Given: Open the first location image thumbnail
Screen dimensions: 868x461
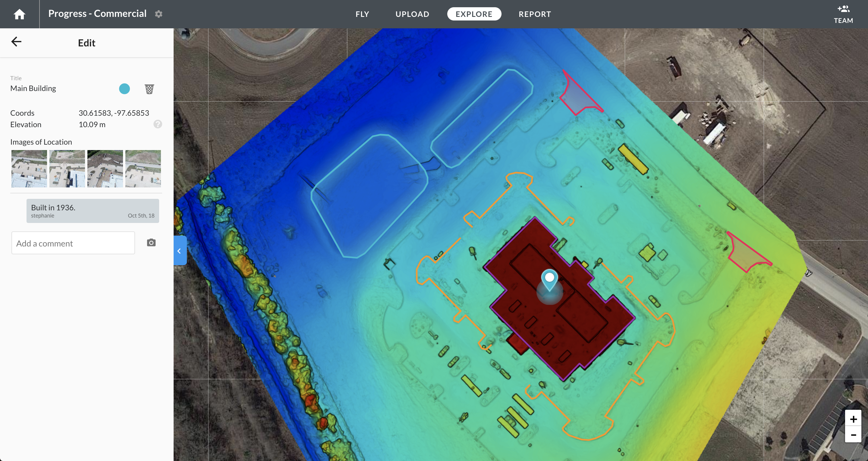Looking at the screenshot, I should pyautogui.click(x=29, y=168).
